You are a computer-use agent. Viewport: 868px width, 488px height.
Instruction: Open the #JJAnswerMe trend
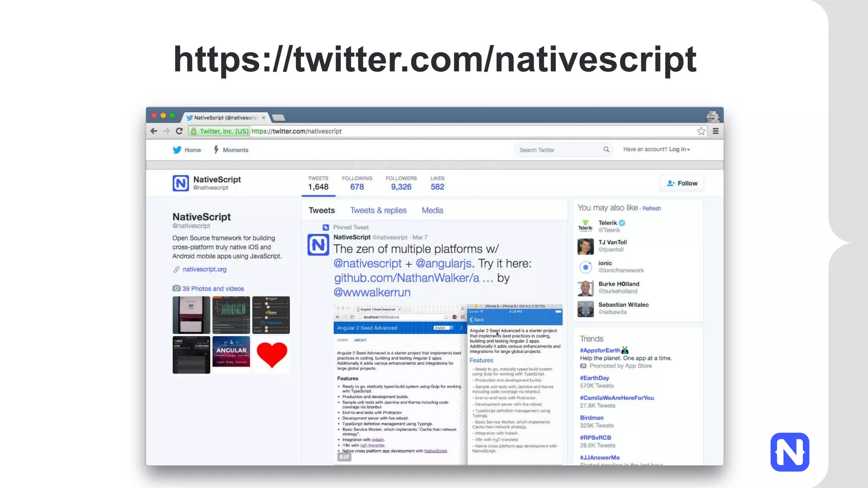pyautogui.click(x=600, y=457)
